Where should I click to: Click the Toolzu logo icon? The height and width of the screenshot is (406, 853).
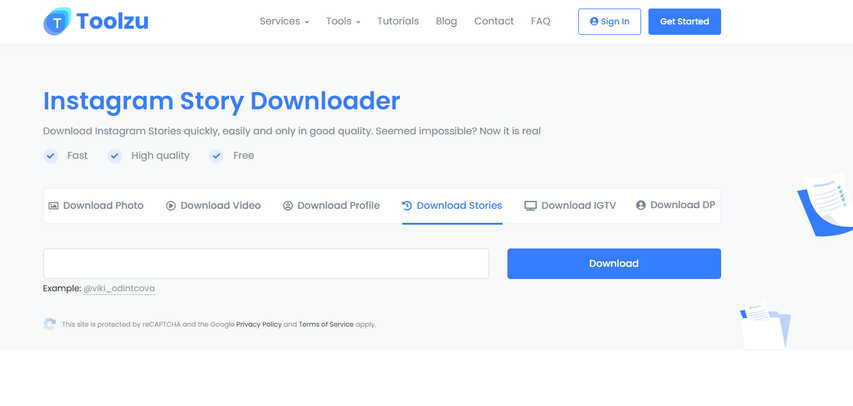click(x=57, y=21)
